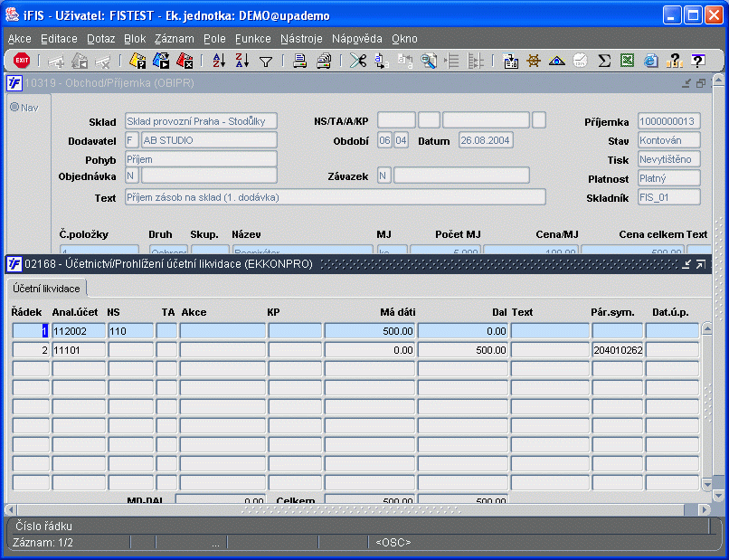The height and width of the screenshot is (560, 729).
Task: Click Má dáti cell 500.00 in row 1
Action: 370,331
